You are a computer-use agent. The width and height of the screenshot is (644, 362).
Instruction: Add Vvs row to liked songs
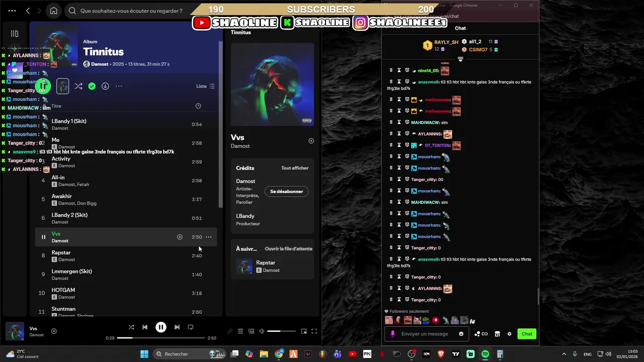180,237
